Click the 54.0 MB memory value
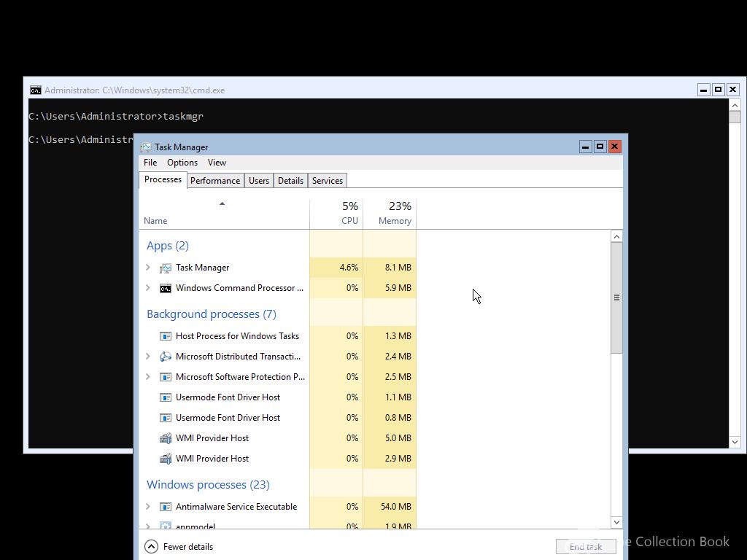747x560 pixels. tap(396, 507)
